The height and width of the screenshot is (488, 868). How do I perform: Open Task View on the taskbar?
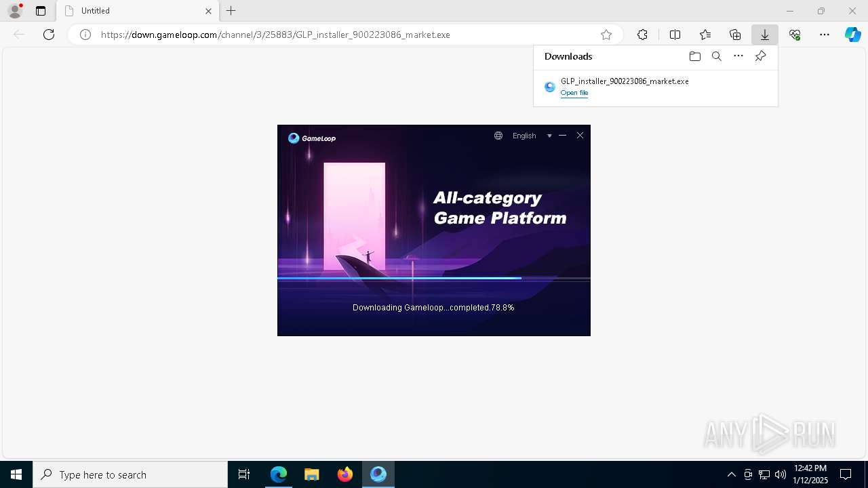(x=244, y=474)
